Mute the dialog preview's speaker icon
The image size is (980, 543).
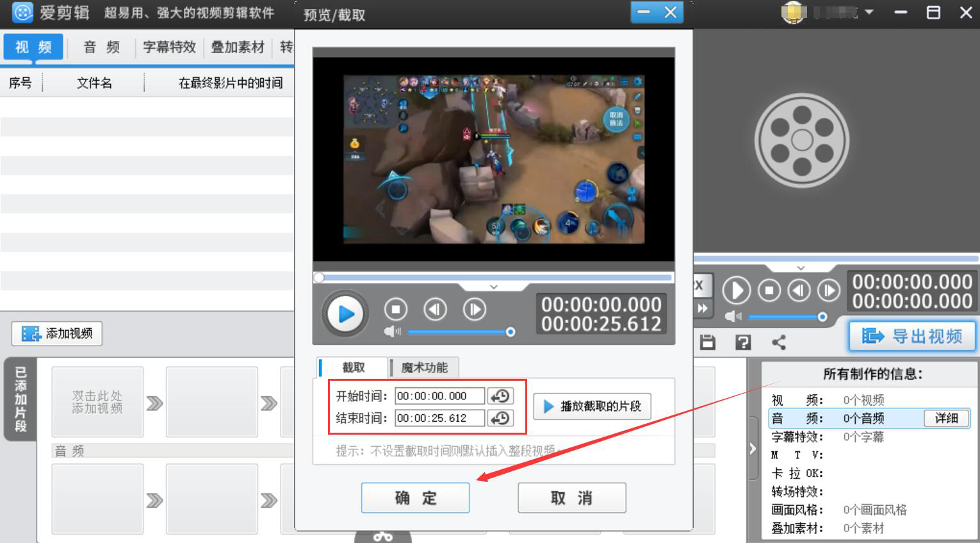tap(392, 331)
